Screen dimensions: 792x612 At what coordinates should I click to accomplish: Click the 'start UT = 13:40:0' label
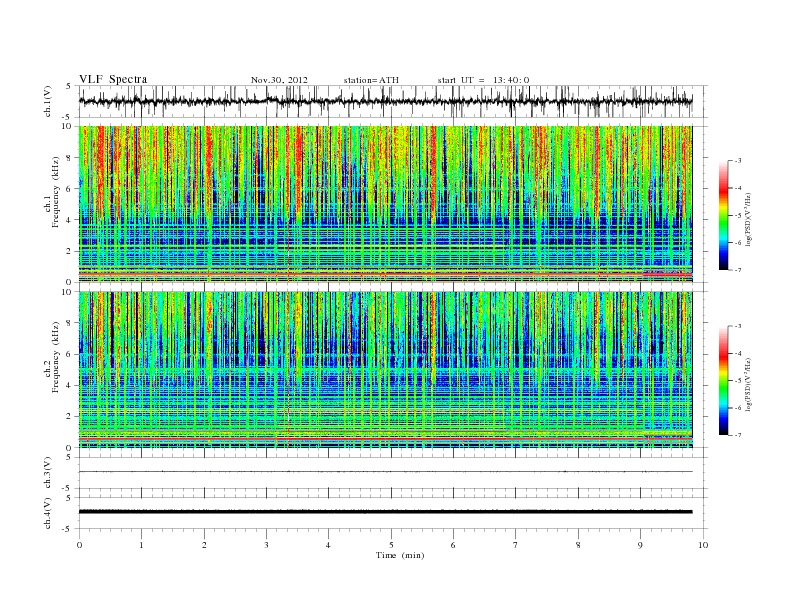483,80
